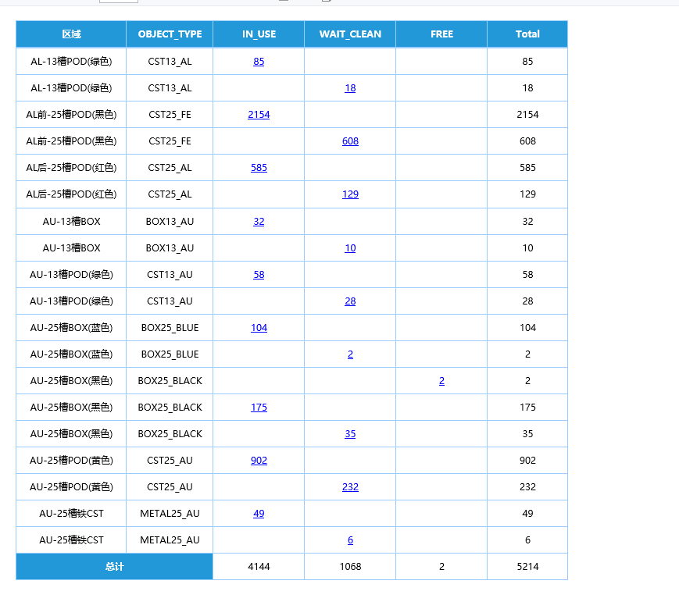
Task: Open the 6 WAIT_CLEAN link for METAL25_AU
Action: (350, 540)
